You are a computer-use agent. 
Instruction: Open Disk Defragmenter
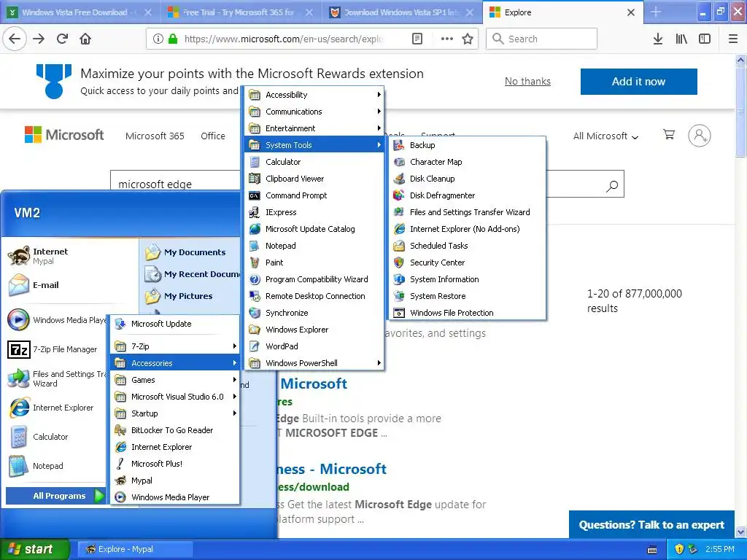[x=468, y=195]
